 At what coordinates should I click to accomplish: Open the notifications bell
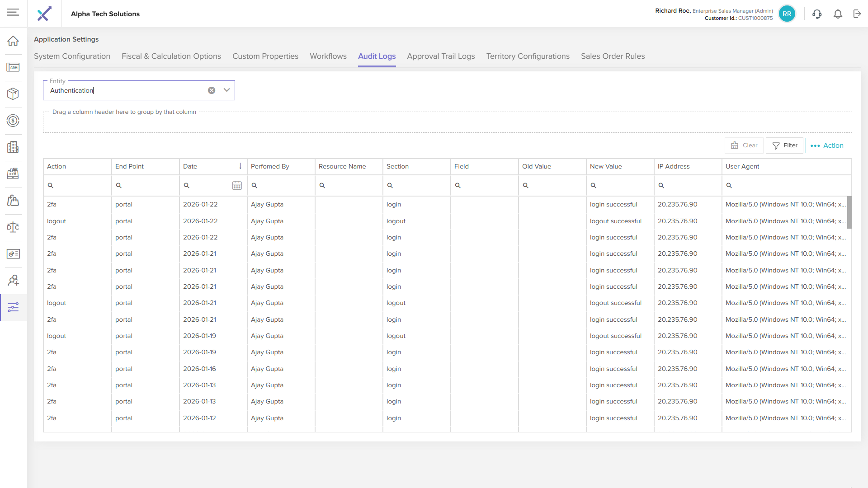(x=838, y=14)
